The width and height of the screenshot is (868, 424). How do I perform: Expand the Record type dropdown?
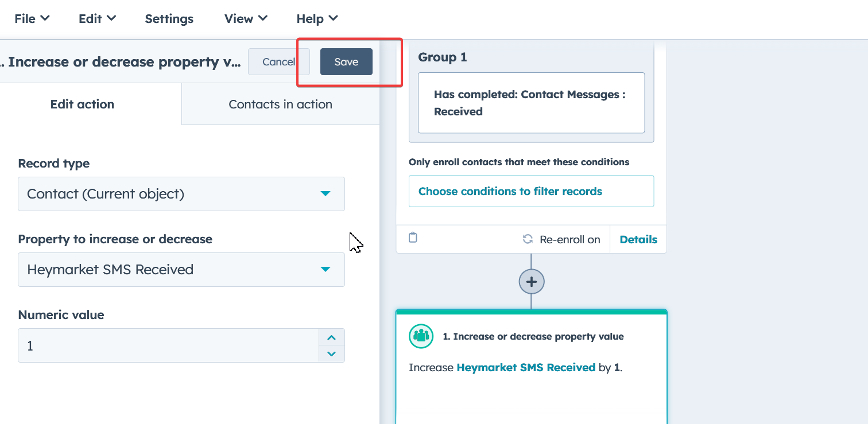point(181,194)
